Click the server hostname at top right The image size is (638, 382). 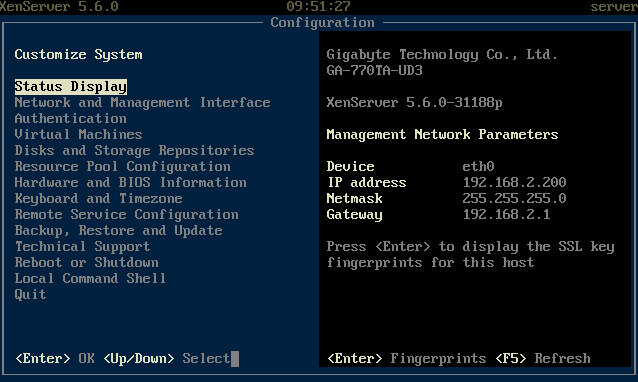[x=614, y=6]
